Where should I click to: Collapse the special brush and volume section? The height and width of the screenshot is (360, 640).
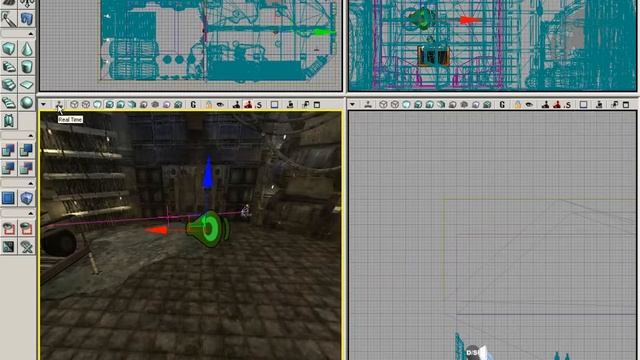[31, 183]
